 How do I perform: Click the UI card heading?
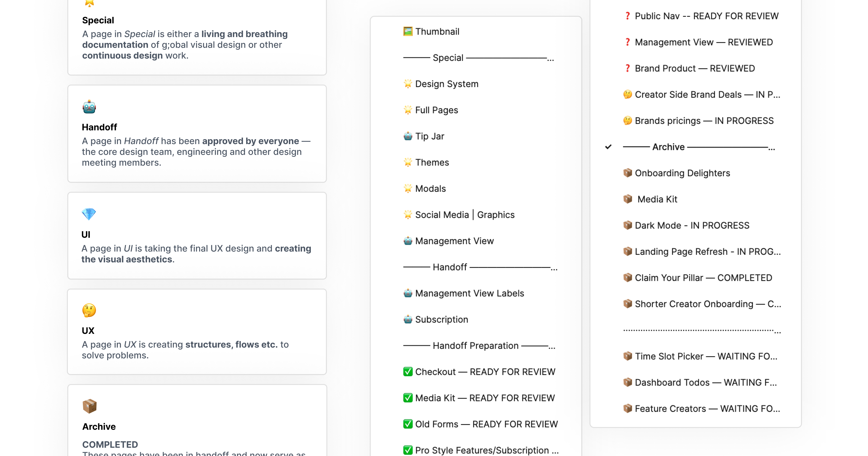tap(86, 234)
